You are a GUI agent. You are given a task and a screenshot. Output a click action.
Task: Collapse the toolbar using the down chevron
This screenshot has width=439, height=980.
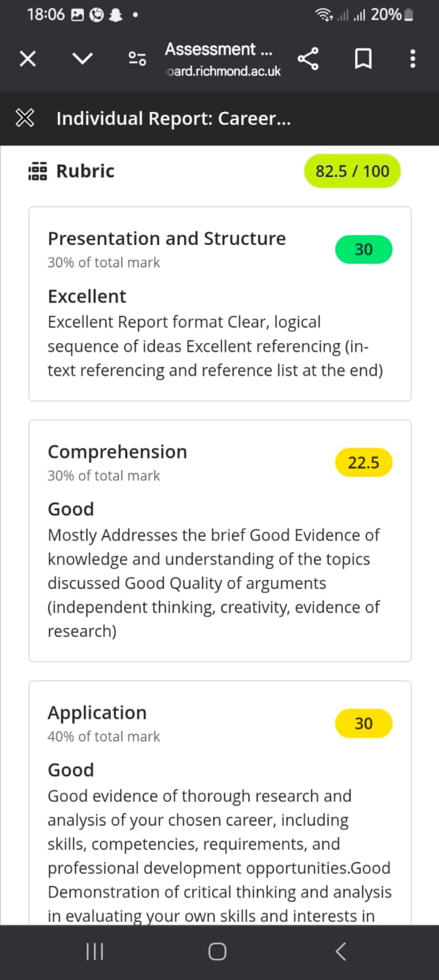pos(82,58)
